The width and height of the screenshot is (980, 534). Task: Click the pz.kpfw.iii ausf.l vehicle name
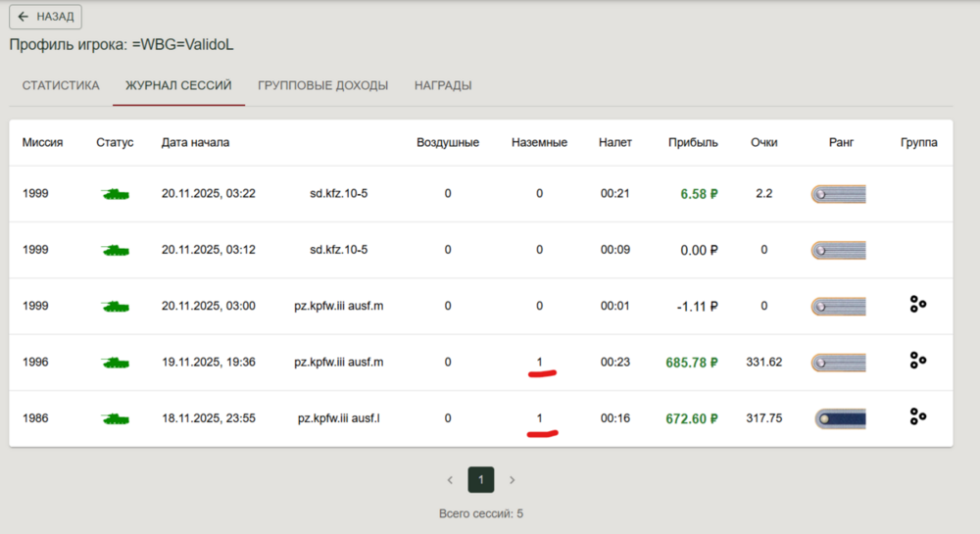point(339,418)
